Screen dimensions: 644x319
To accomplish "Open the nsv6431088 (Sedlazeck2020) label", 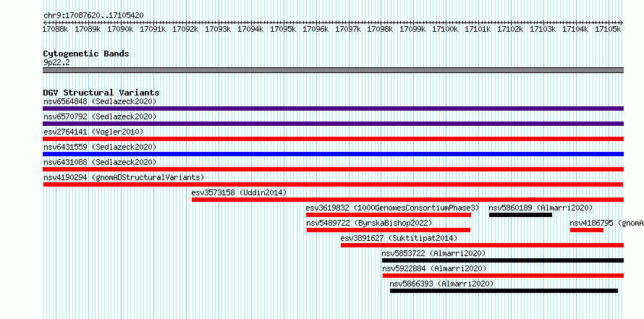I will (100, 162).
